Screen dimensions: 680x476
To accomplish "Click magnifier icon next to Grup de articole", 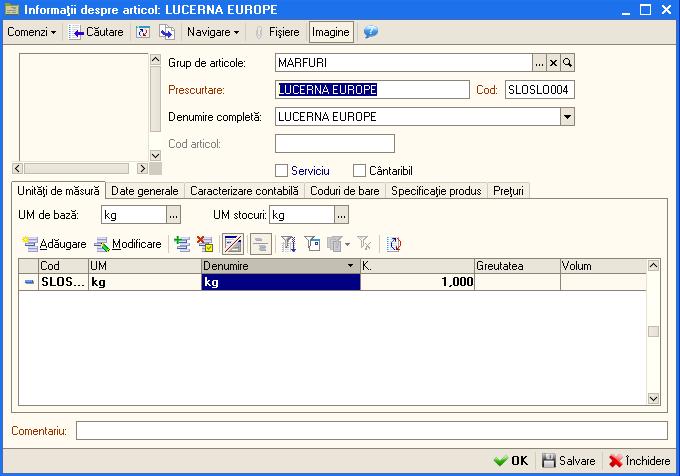I will point(567,63).
